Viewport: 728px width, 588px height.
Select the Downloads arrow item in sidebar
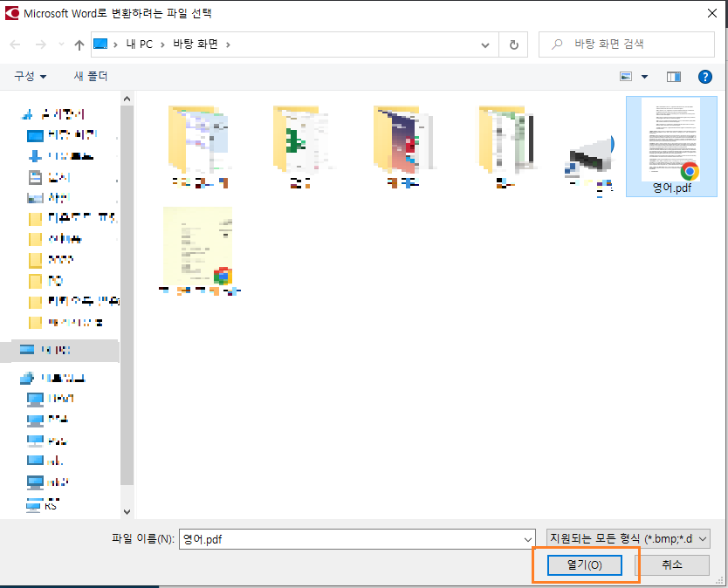pos(61,156)
